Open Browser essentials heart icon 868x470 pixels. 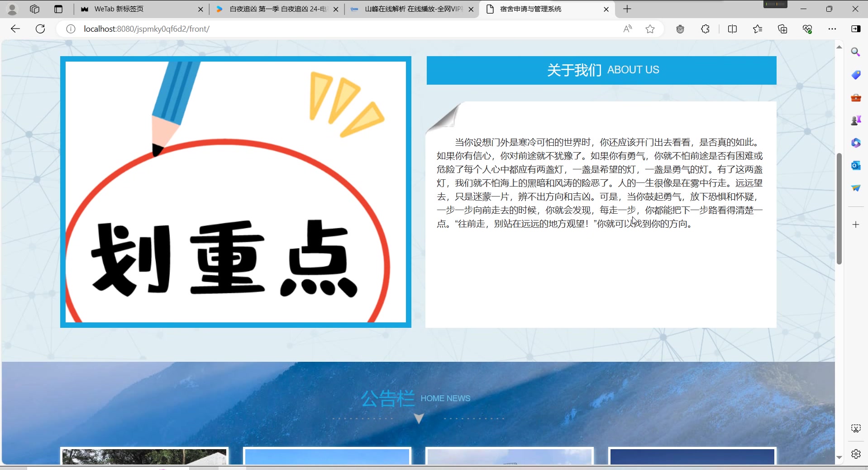tap(807, 29)
